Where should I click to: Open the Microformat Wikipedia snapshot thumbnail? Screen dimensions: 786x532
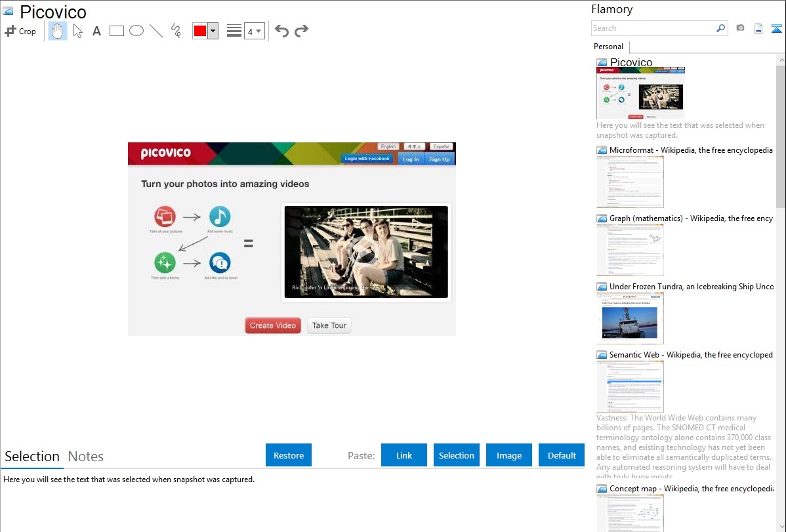tap(630, 182)
